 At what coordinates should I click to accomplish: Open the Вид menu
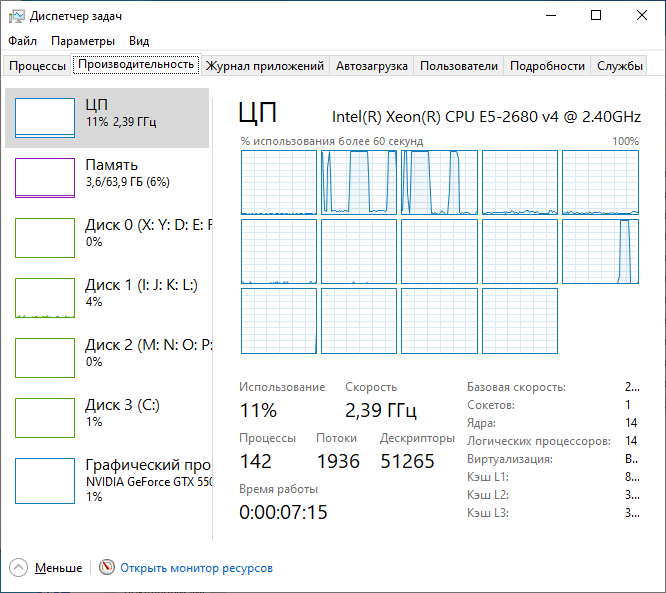(139, 41)
